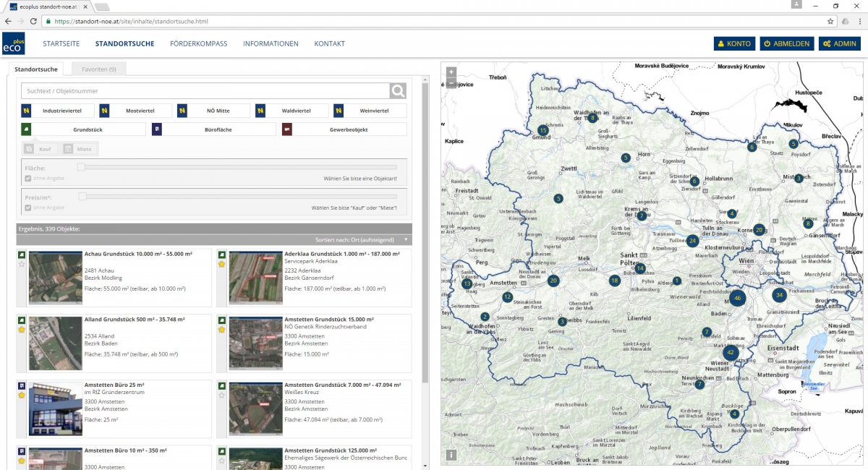Image resolution: width=868 pixels, height=470 pixels.
Task: Toggle the Grundstück object type filter
Action: point(83,129)
